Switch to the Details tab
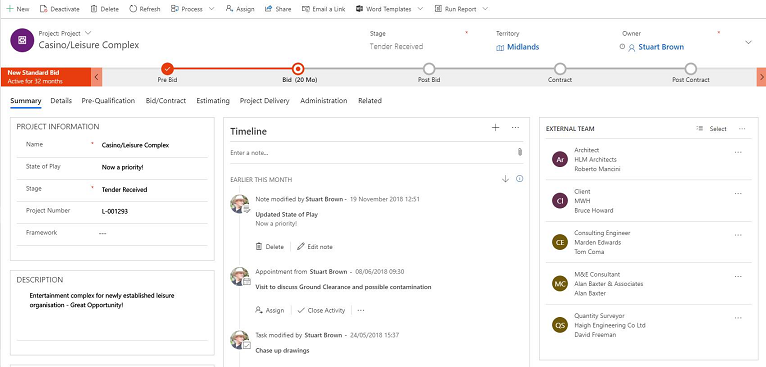Screen dimensions: 766x367 point(61,101)
